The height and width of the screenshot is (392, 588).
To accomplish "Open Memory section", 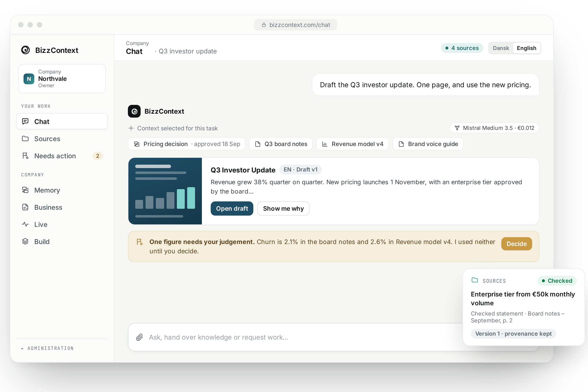I will click(x=62, y=190).
